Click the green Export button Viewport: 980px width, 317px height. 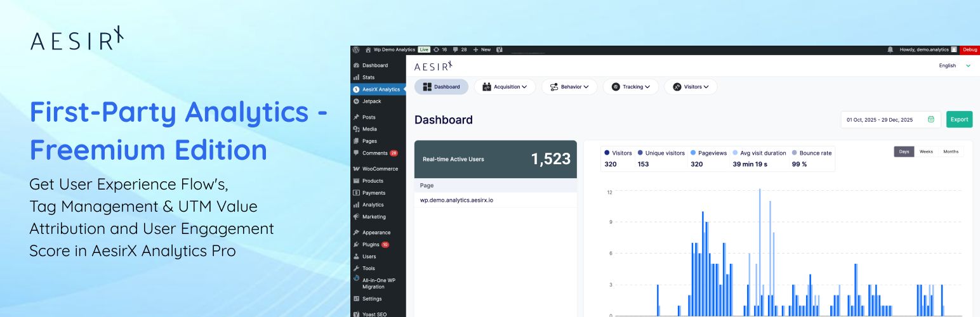coord(959,119)
